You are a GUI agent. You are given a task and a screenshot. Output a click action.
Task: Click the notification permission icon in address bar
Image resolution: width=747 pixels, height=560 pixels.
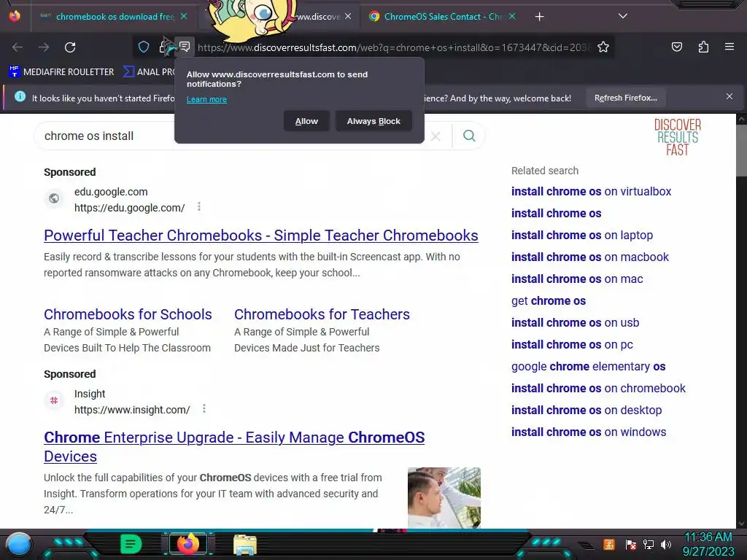185,47
